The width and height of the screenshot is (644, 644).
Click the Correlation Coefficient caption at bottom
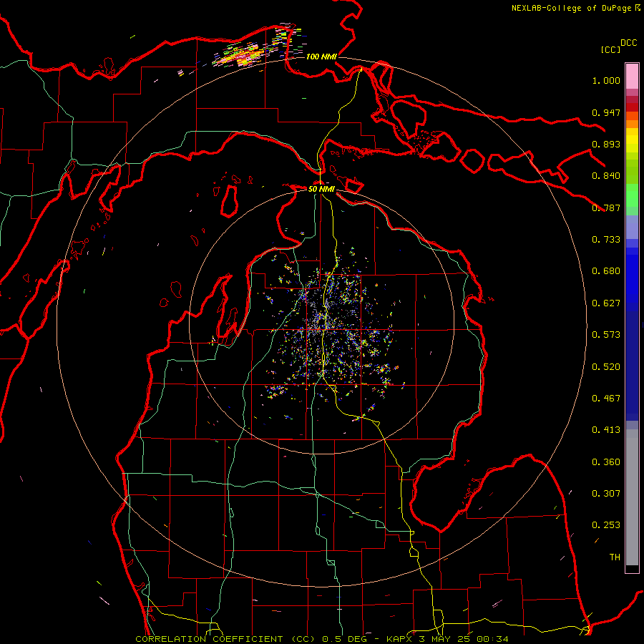[x=321, y=639]
